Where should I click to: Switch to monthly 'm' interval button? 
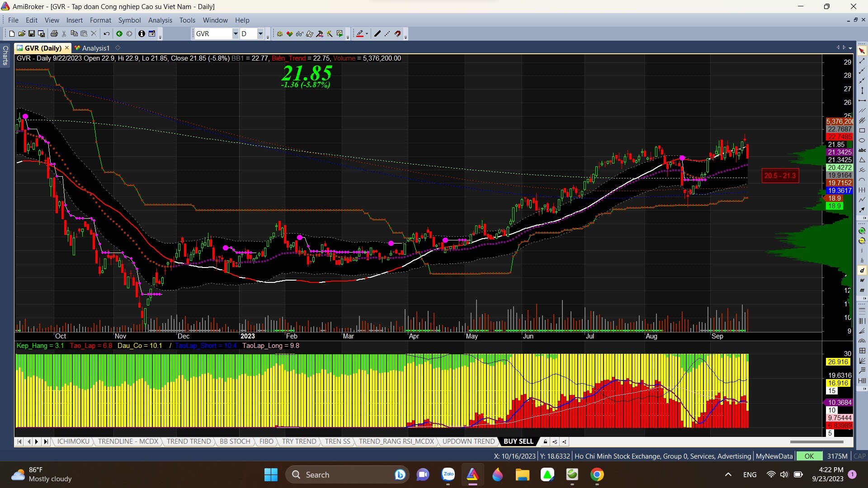click(862, 291)
